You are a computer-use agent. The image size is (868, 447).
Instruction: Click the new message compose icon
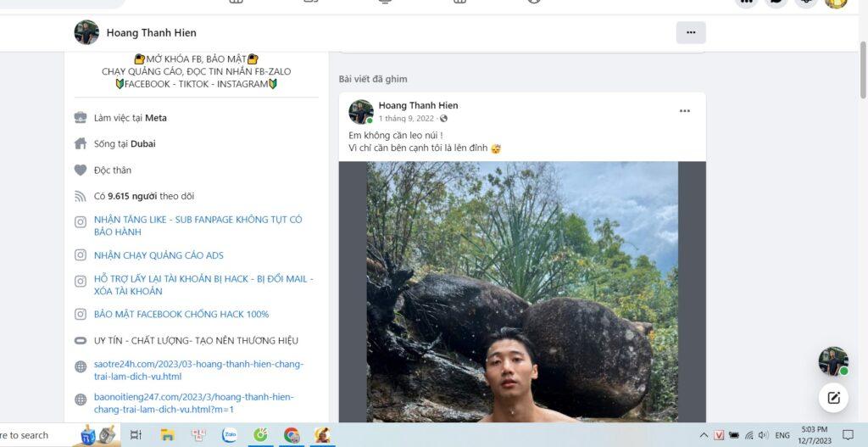(833, 397)
